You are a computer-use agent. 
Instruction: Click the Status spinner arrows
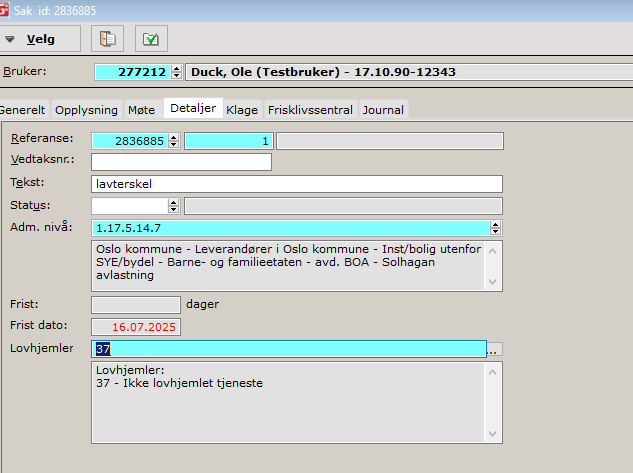(x=174, y=206)
